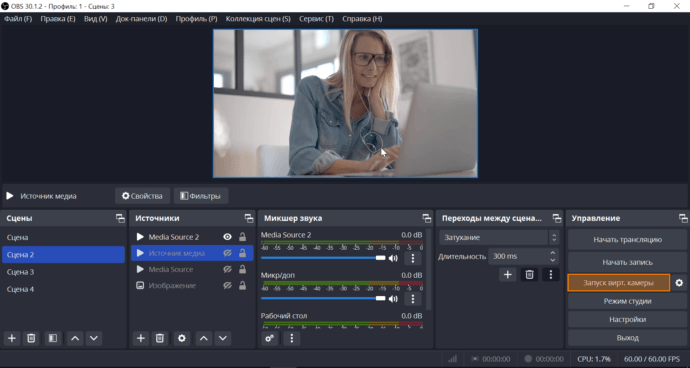Open source properties gear in Источники panel
Viewport: 690px width, 368px height.
tap(182, 338)
